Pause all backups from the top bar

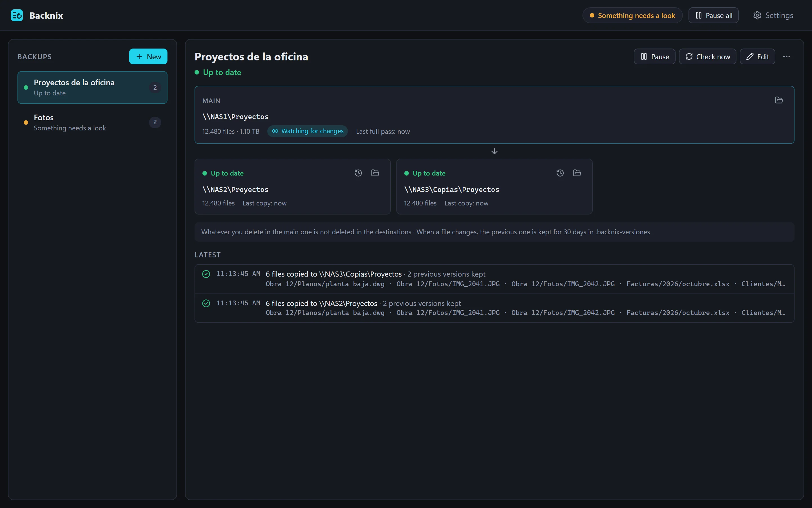(x=713, y=16)
